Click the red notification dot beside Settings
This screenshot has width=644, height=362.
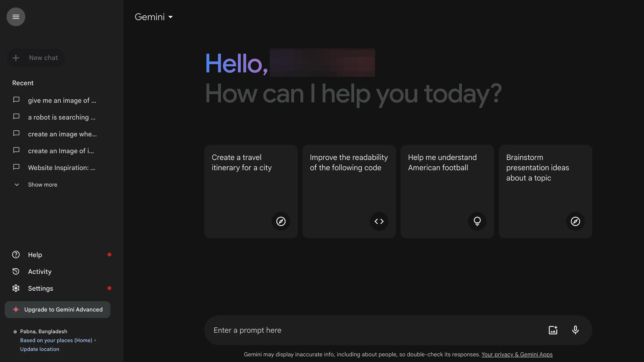coord(109,288)
